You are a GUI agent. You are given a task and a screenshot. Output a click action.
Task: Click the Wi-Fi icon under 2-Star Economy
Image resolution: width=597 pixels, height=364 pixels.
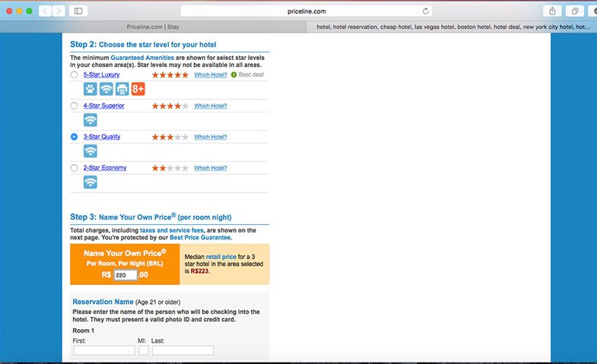pyautogui.click(x=90, y=182)
